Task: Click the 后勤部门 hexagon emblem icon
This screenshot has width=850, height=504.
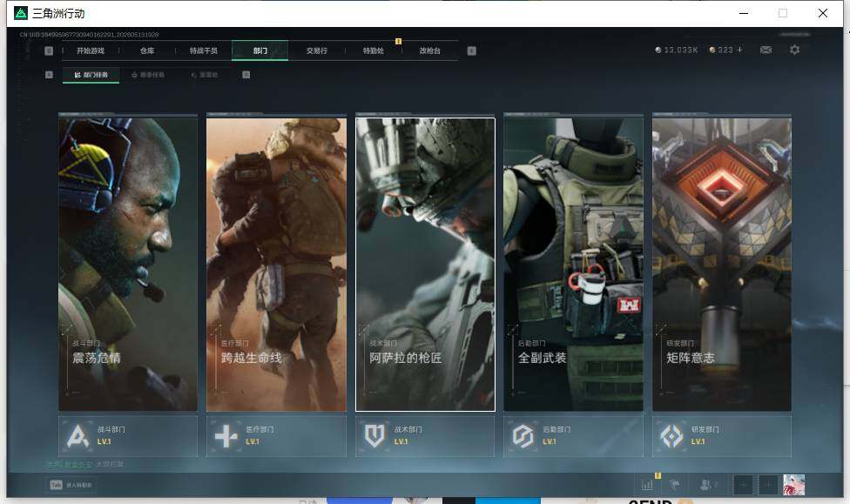Action: click(x=523, y=436)
